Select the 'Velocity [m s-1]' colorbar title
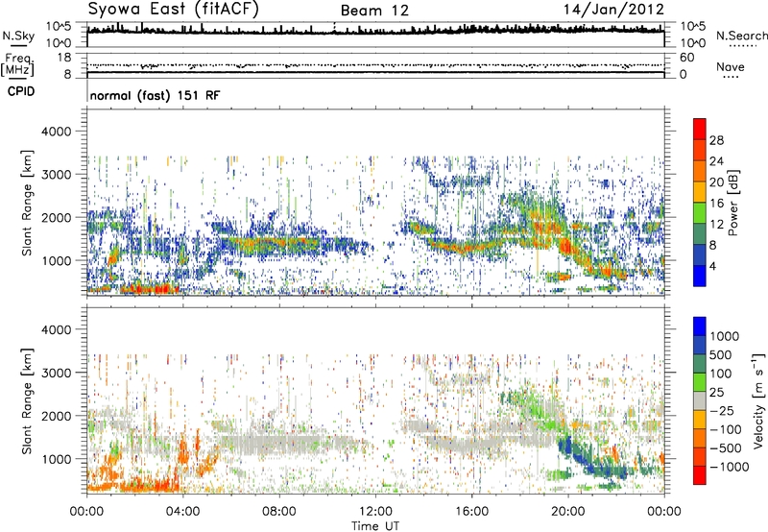768x532 pixels. tap(758, 401)
